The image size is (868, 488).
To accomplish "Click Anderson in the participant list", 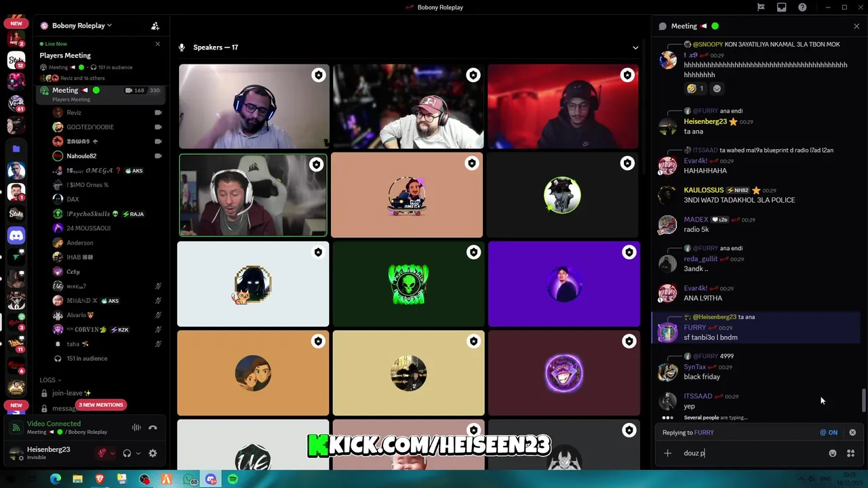I will click(x=80, y=243).
